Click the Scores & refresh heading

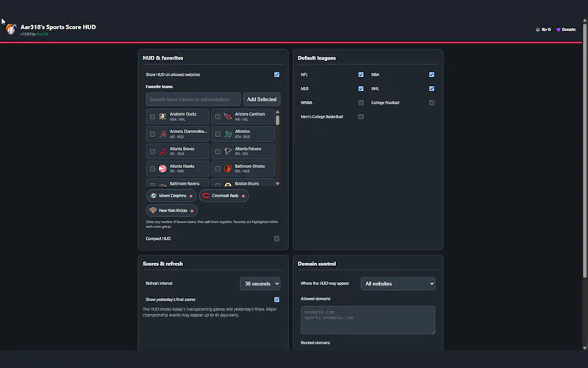coord(162,263)
